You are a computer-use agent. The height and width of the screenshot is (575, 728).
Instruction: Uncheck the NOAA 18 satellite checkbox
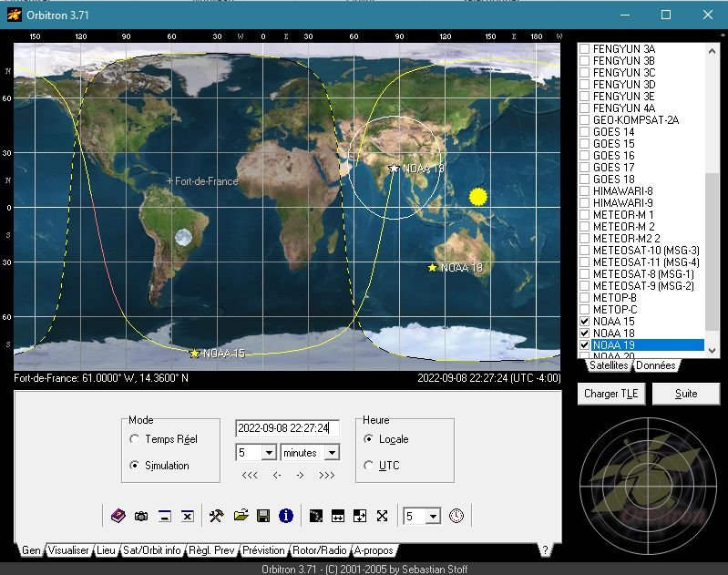(585, 333)
